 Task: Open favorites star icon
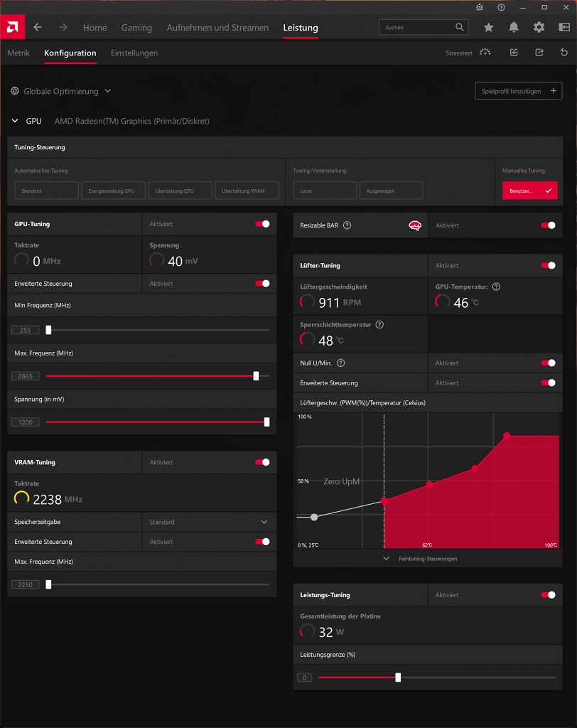(x=488, y=28)
